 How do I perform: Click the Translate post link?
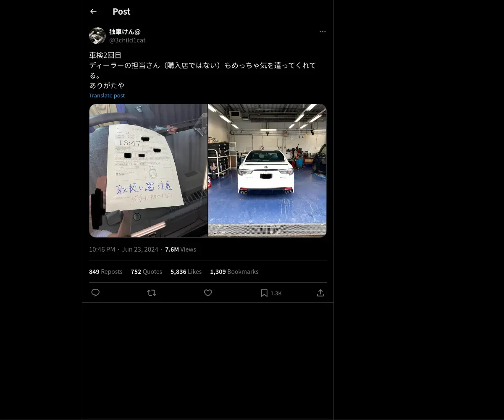(107, 95)
